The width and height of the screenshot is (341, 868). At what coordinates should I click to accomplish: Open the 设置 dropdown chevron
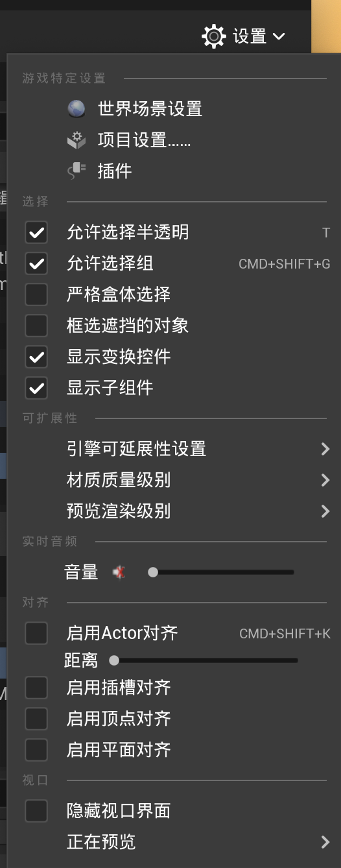pyautogui.click(x=279, y=36)
